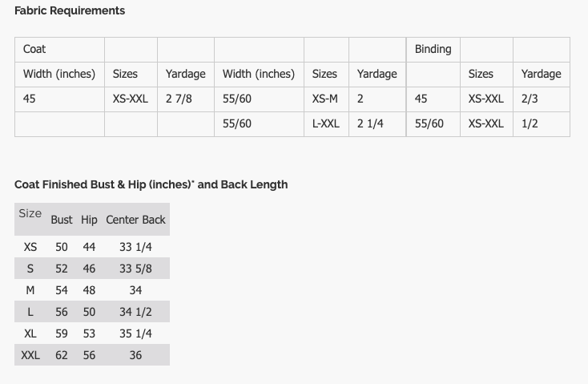The image size is (588, 384).
Task: Click the 2 7/8 yardage cell
Action: 186,99
